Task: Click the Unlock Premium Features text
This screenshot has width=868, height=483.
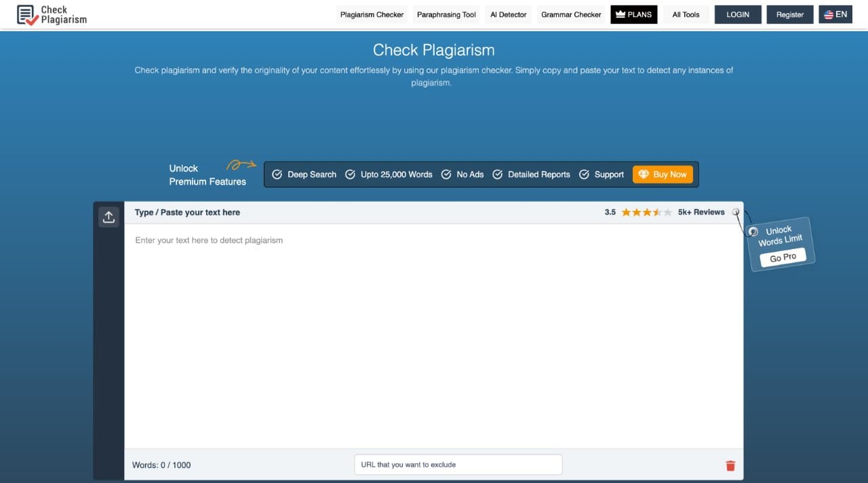Action: click(x=208, y=175)
